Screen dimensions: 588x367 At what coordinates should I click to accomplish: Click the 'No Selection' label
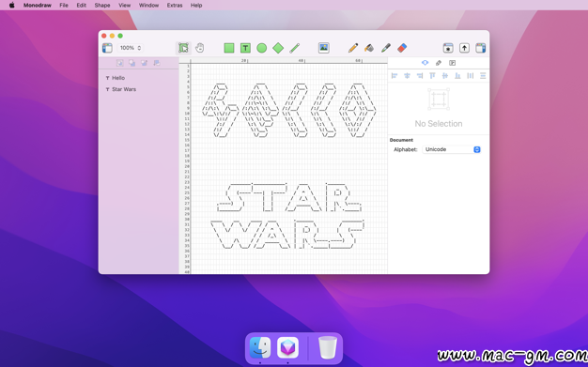439,124
